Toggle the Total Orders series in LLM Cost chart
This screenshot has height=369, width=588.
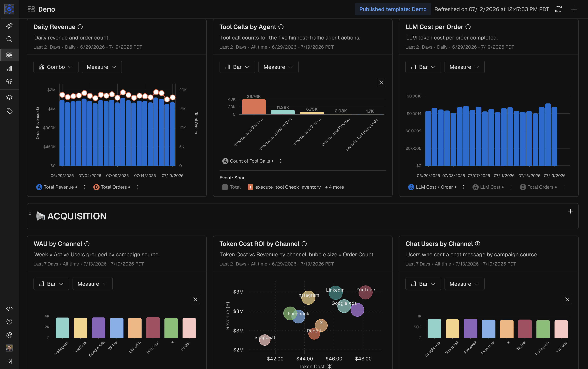click(538, 187)
